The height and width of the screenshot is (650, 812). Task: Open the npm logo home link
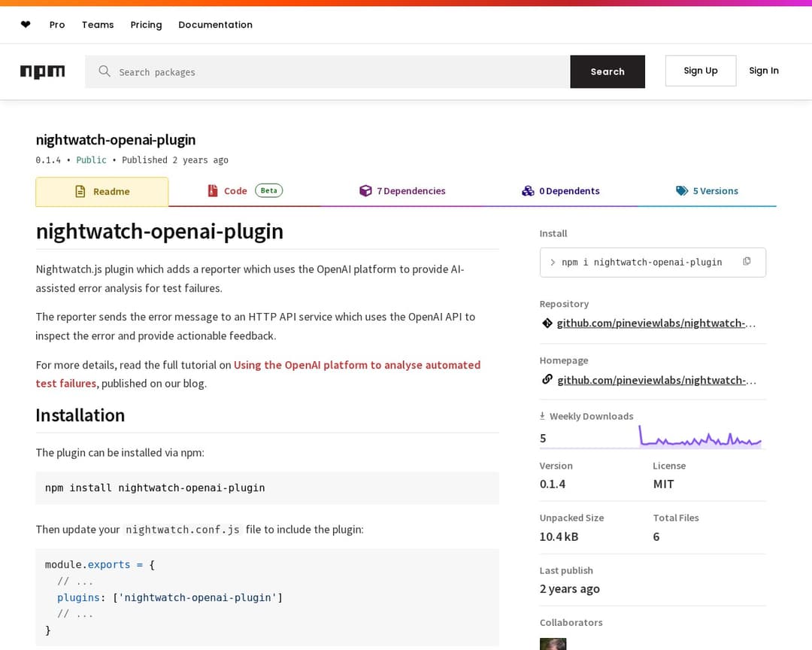[x=42, y=71]
